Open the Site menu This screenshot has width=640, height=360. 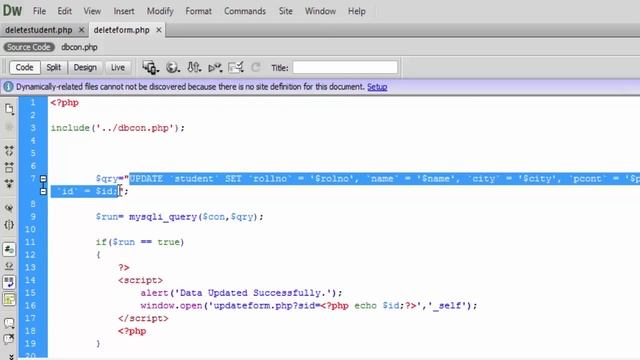click(286, 11)
